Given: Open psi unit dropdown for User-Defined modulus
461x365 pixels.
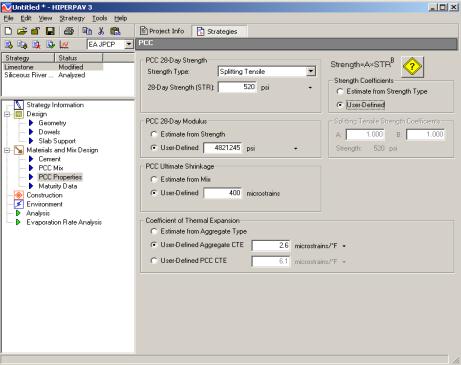Looking at the screenshot, I should pos(295,148).
